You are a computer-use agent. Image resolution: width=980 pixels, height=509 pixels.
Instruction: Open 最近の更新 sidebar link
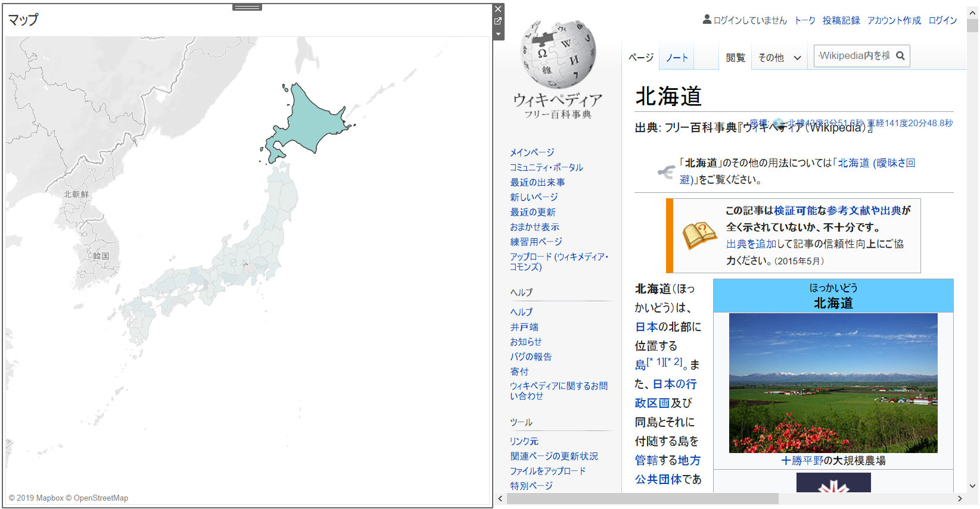point(533,212)
